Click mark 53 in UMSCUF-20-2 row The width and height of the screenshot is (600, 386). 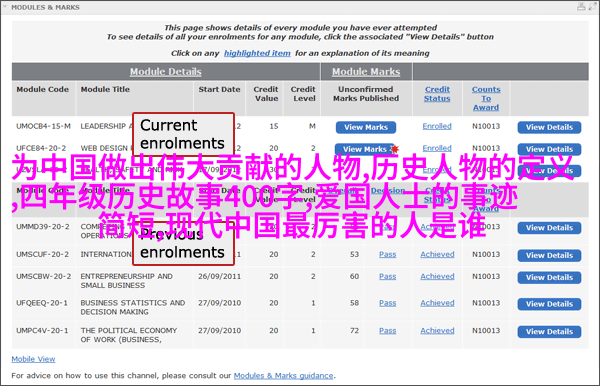(354, 254)
